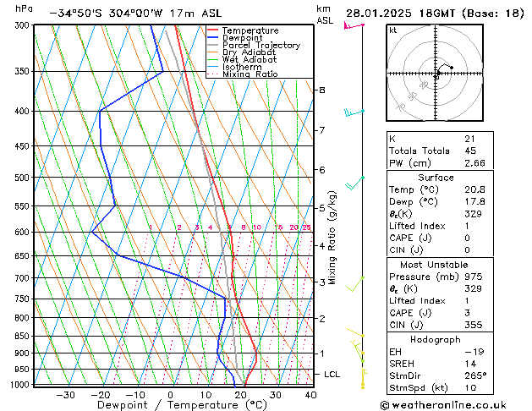Click the surface Dewp value 17.8
The width and height of the screenshot is (532, 411).
474,202
